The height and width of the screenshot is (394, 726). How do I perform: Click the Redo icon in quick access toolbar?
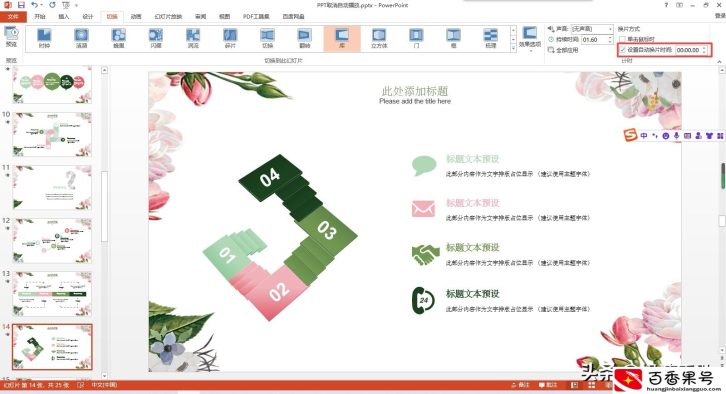click(x=52, y=5)
